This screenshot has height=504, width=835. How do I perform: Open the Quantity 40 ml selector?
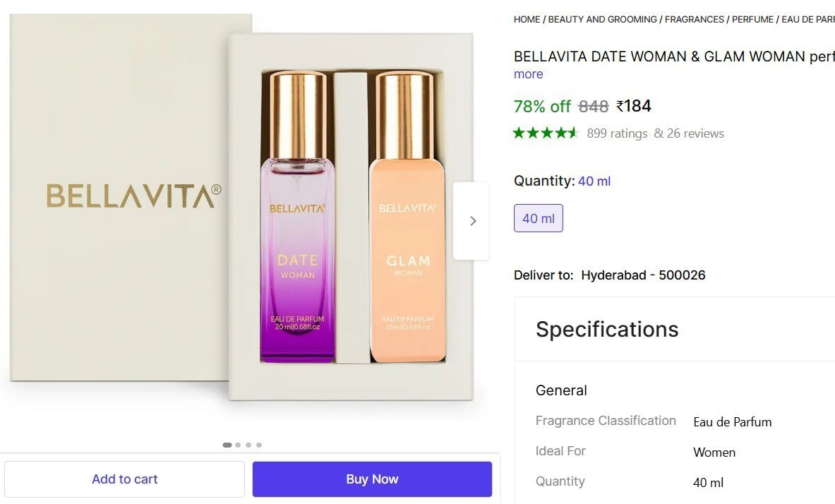coord(594,181)
